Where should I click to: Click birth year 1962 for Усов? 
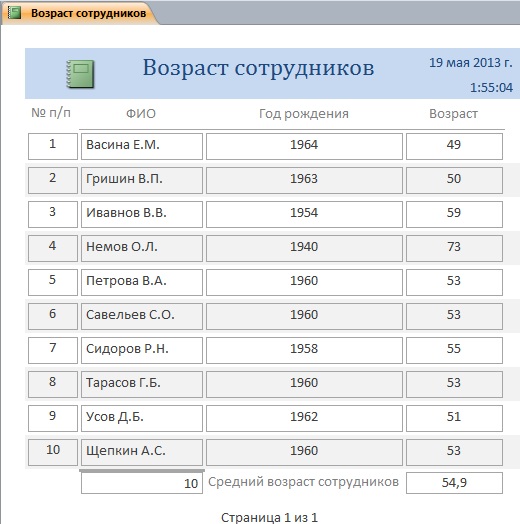coord(304,418)
